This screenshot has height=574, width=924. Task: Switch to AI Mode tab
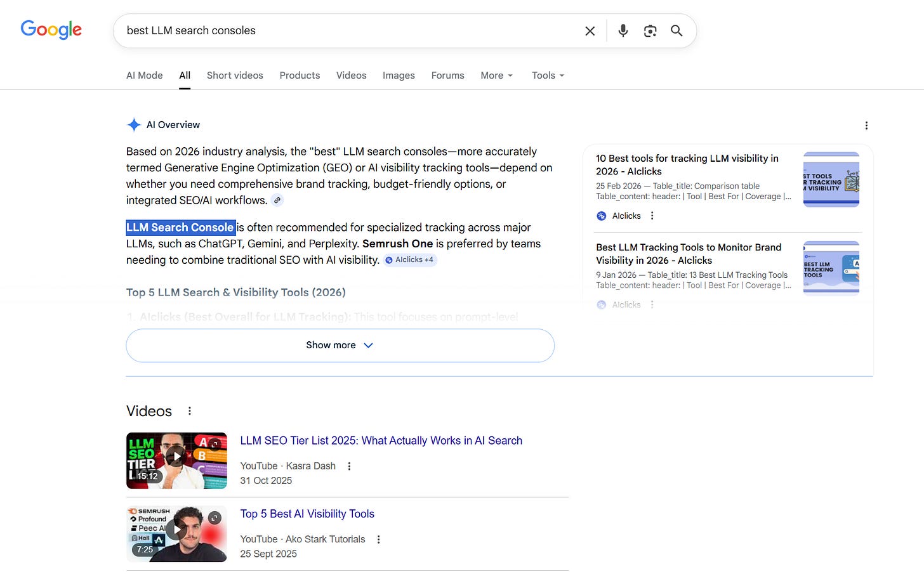(145, 75)
